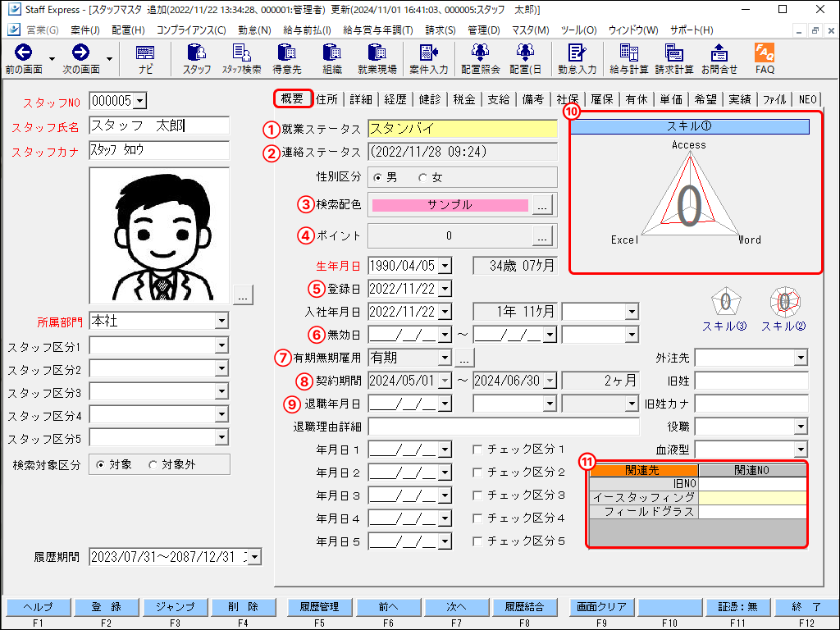
Task: Open the 就業現場 toolbar icon
Action: point(377,59)
